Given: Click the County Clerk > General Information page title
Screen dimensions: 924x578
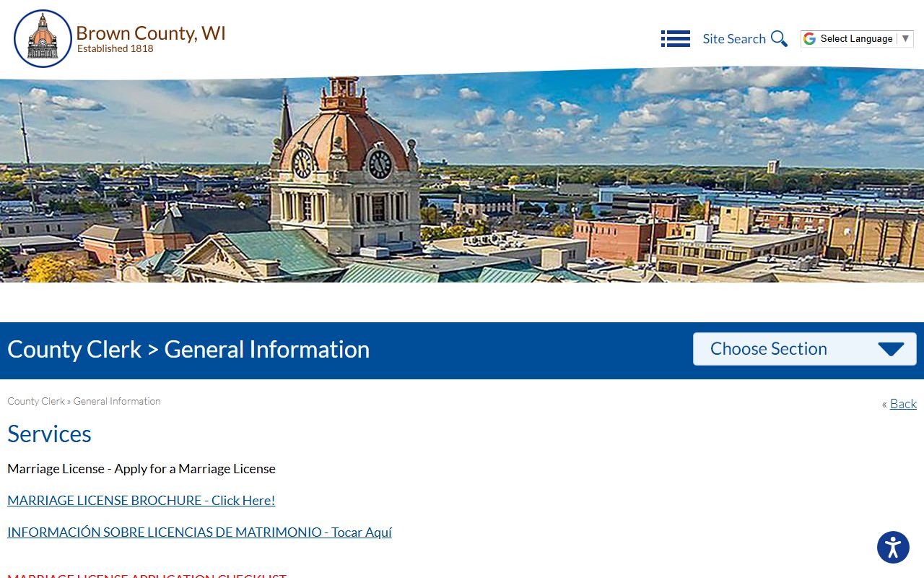Looking at the screenshot, I should (x=188, y=350).
